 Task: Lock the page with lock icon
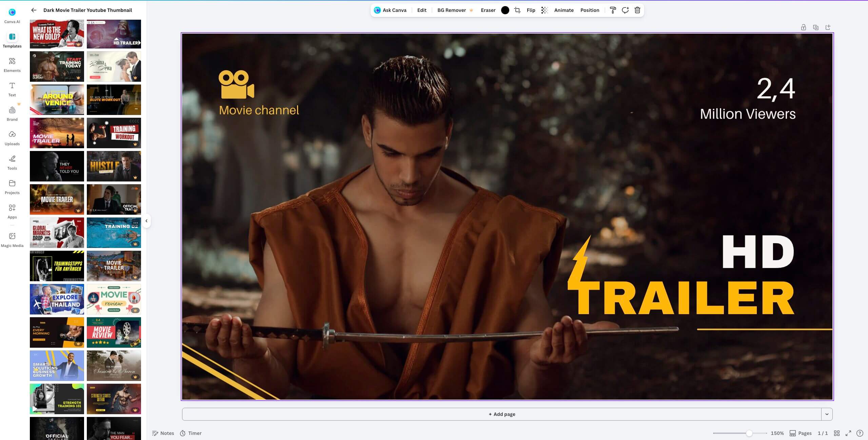[803, 27]
